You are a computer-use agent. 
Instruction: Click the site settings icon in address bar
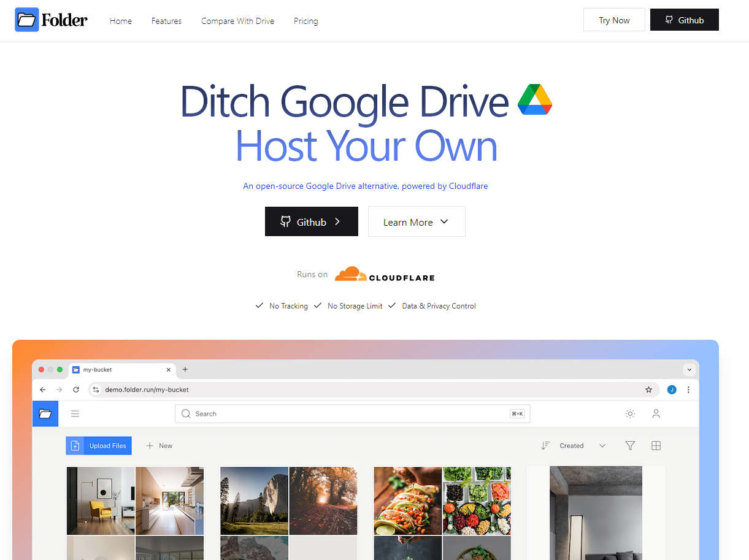[96, 389]
